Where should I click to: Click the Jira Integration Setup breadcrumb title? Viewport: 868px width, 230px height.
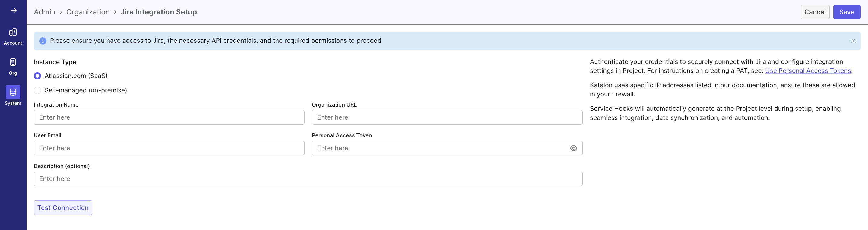click(159, 12)
